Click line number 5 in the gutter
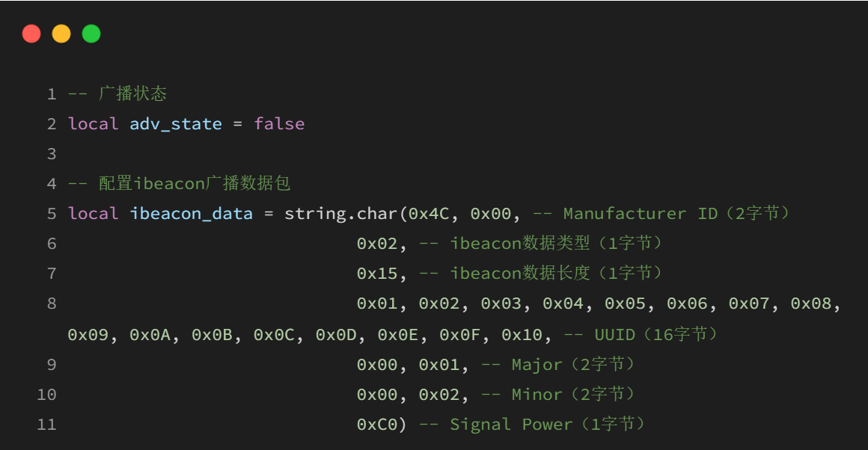 click(x=52, y=214)
